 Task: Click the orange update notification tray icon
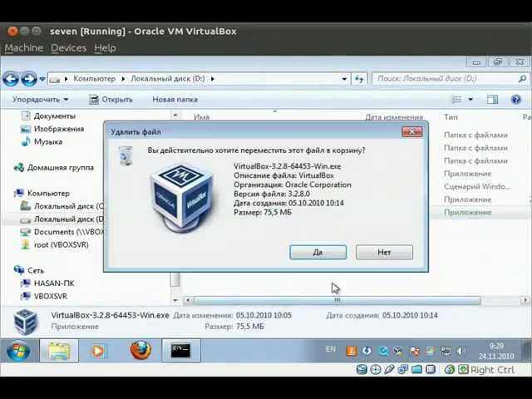(351, 351)
